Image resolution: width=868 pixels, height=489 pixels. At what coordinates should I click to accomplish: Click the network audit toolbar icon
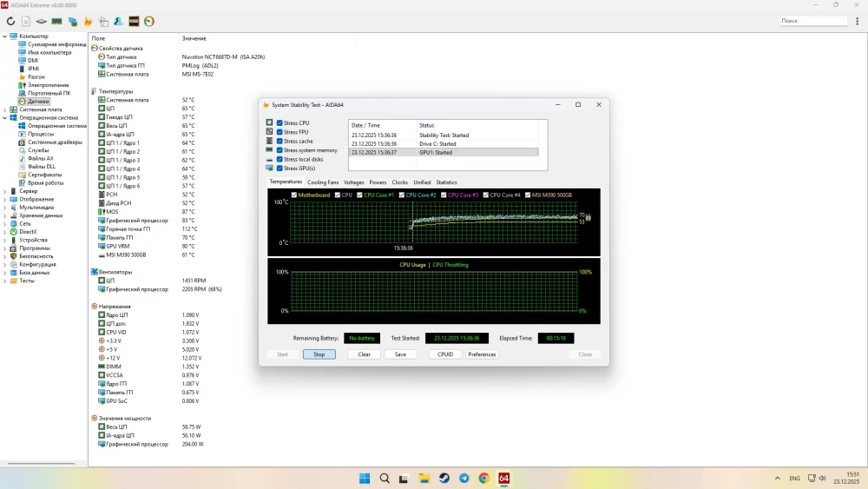72,21
